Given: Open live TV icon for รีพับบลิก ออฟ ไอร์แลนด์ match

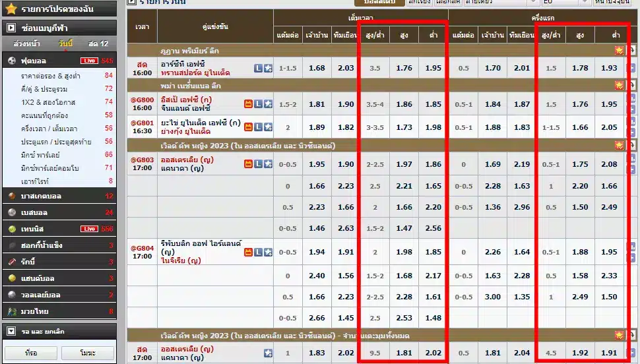Looking at the screenshot, I should (x=248, y=252).
